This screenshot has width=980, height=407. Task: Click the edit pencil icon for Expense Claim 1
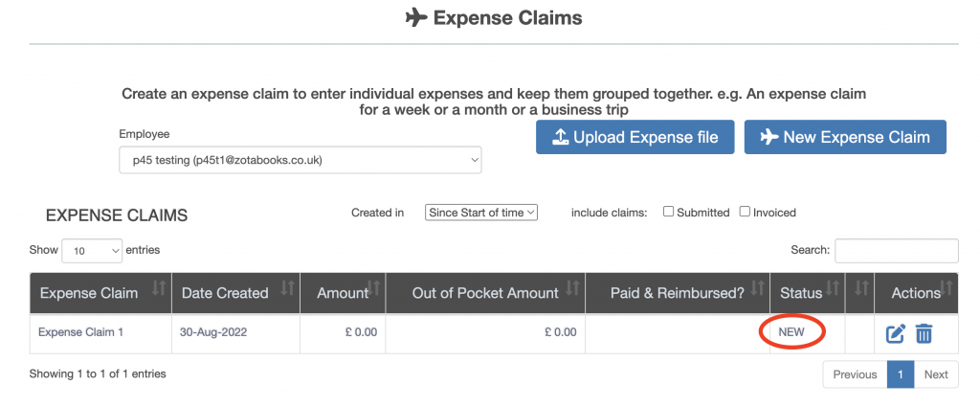click(895, 333)
